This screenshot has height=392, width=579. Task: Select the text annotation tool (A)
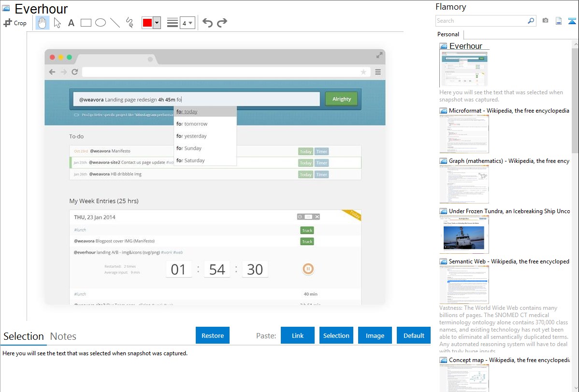click(71, 23)
